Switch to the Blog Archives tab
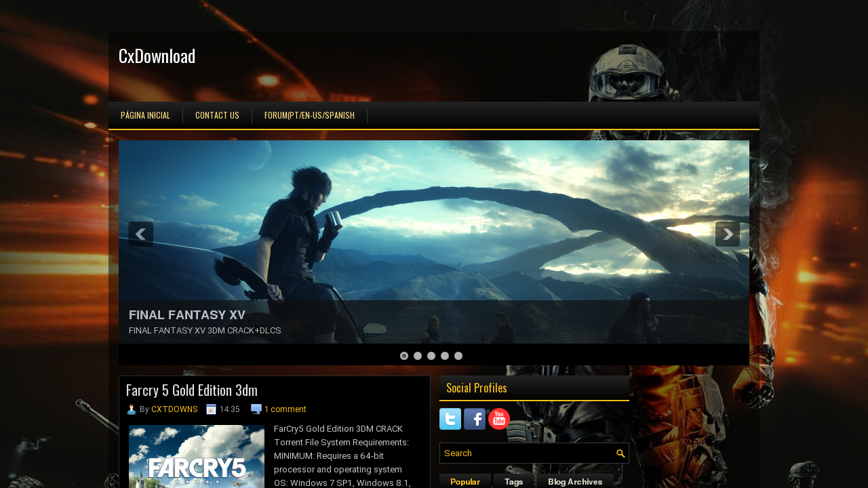This screenshot has height=488, width=868. point(575,481)
